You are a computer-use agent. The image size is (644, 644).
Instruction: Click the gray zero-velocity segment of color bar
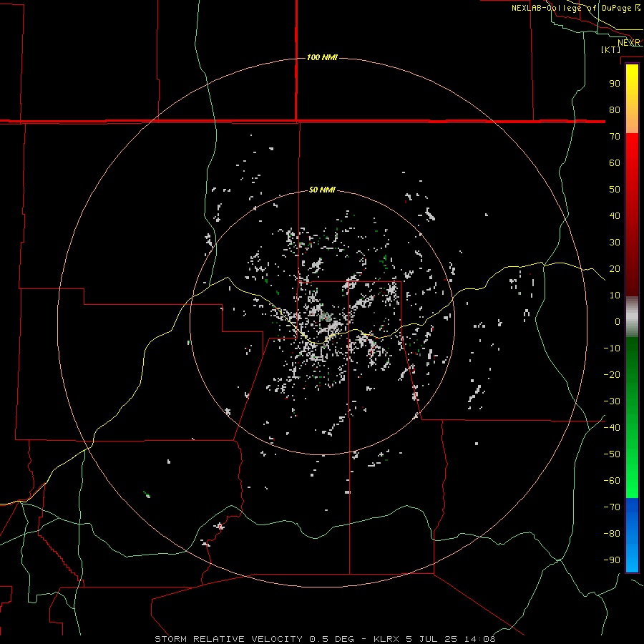[632, 317]
